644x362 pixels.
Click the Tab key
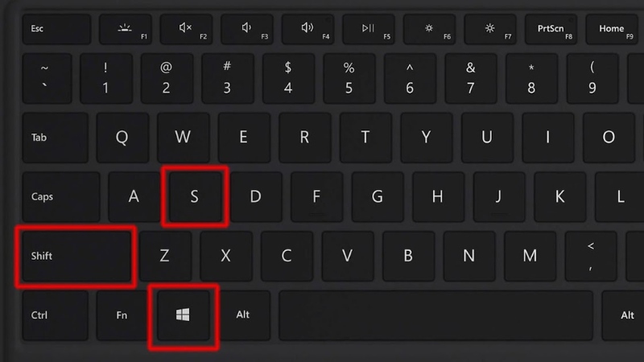pos(55,138)
